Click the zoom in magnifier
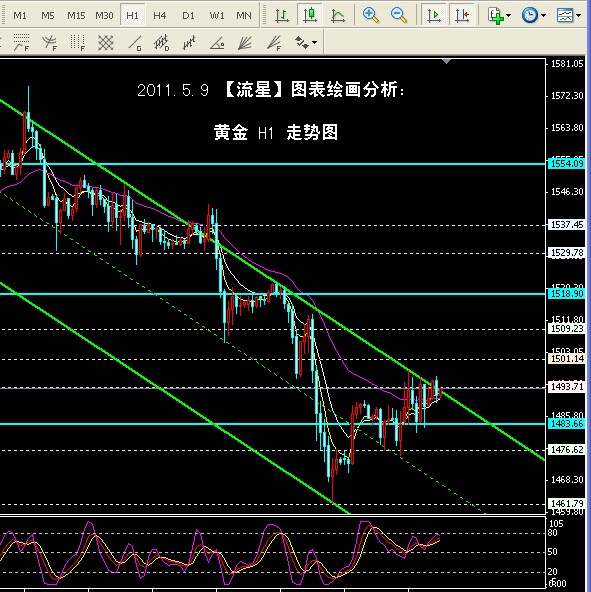Image resolution: width=591 pixels, height=592 pixels. click(370, 15)
